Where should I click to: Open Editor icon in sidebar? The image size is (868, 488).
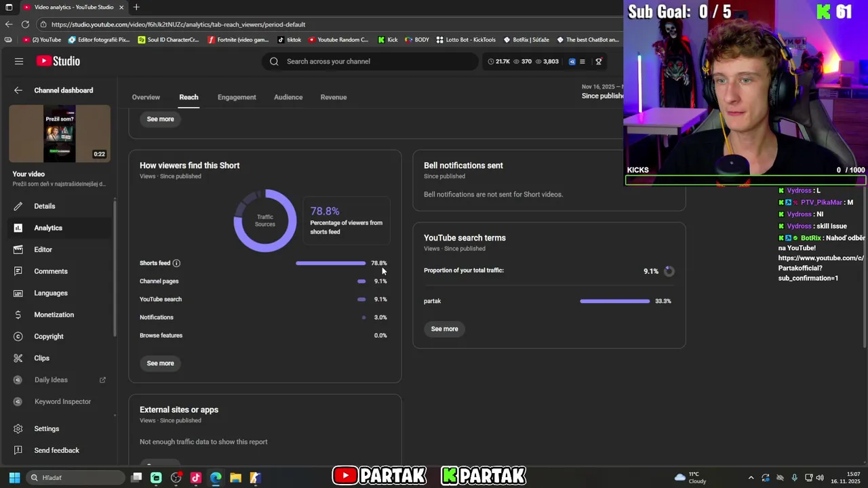[x=18, y=249]
